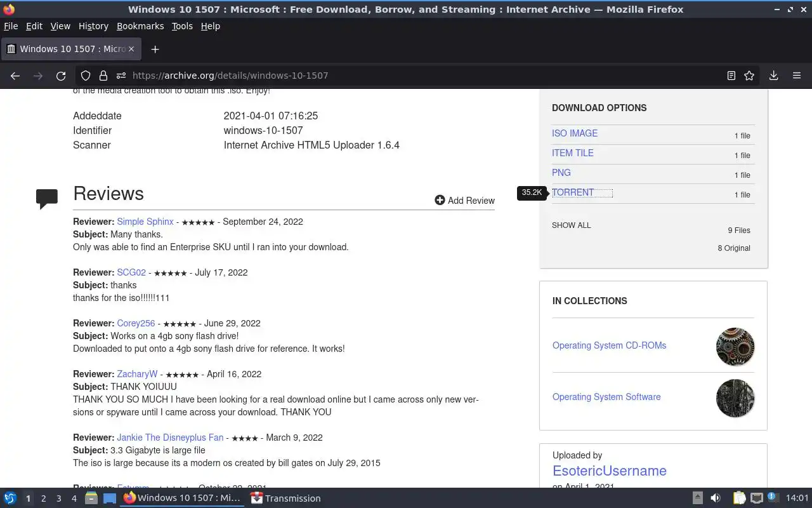This screenshot has height=508, width=812.
Task: Click the network tray icon
Action: 756,498
